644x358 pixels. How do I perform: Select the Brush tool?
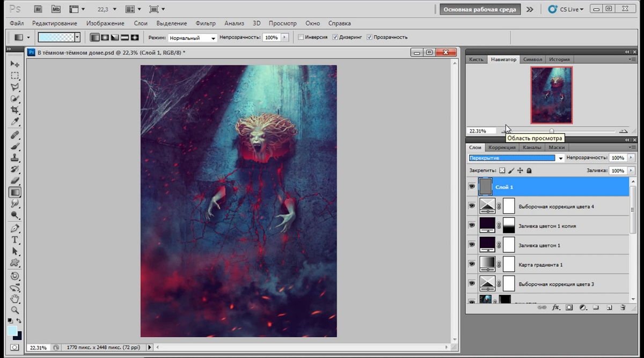(x=15, y=147)
